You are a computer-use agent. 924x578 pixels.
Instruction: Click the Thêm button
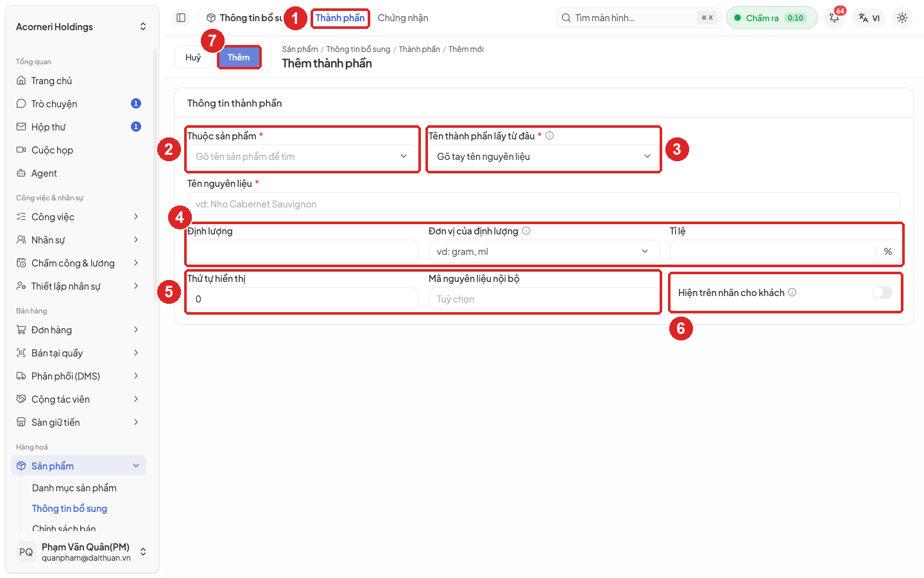tap(239, 57)
